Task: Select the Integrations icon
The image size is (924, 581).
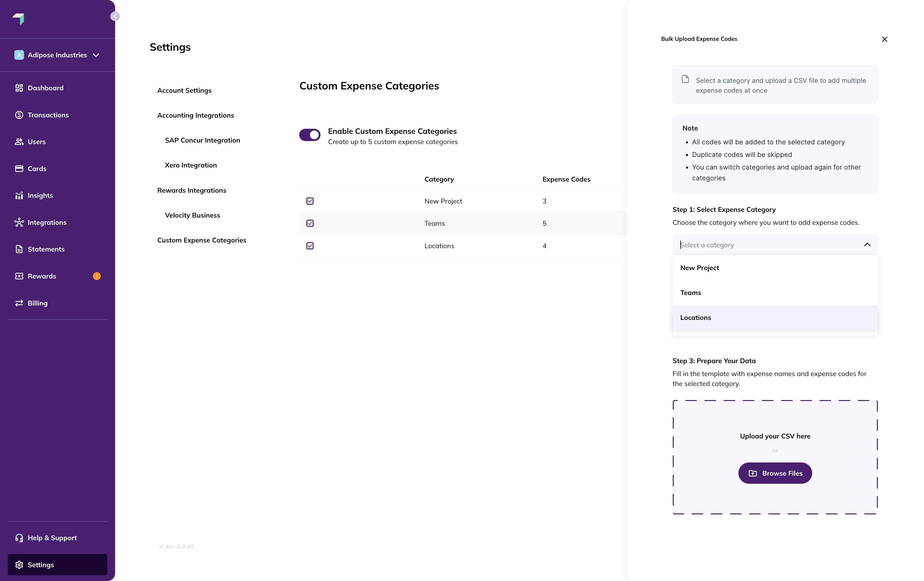Action: tap(19, 222)
